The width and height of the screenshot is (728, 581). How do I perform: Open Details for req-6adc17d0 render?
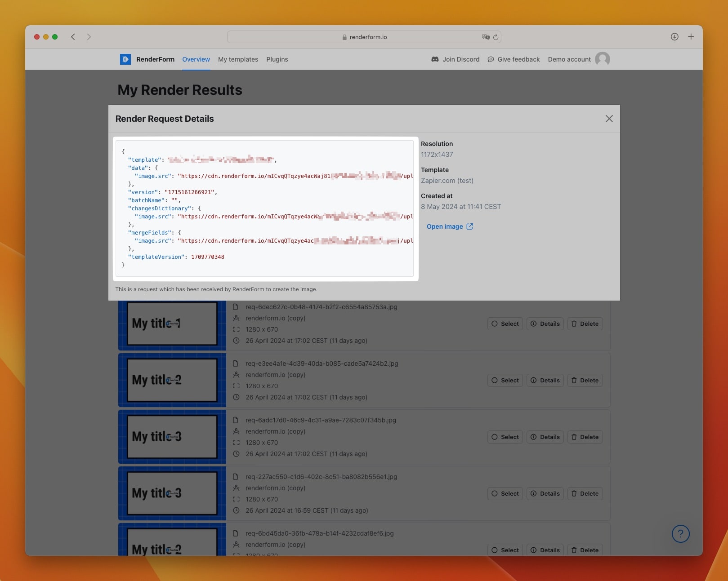(545, 437)
